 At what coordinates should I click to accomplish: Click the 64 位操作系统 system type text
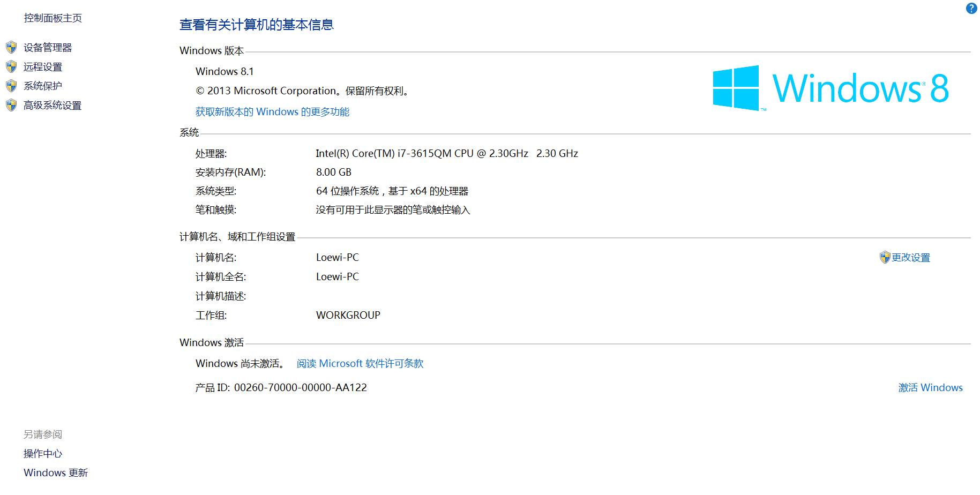point(392,191)
